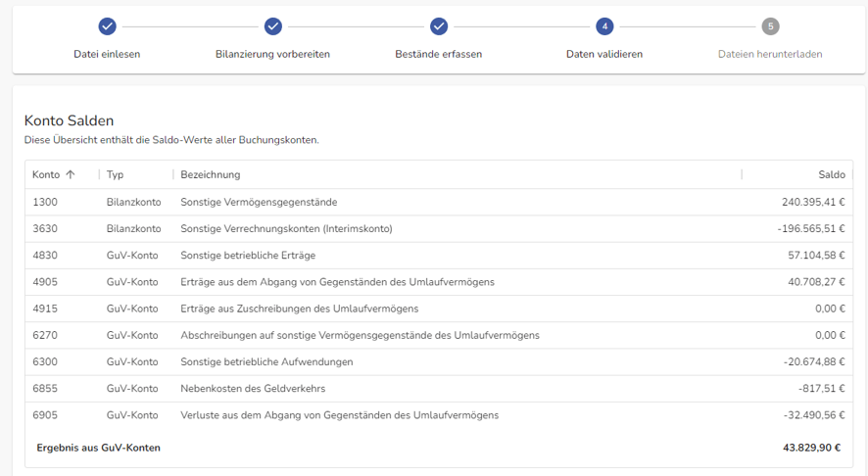Select row for account 1300 Sonstige Vermögensgegenstände

point(439,202)
